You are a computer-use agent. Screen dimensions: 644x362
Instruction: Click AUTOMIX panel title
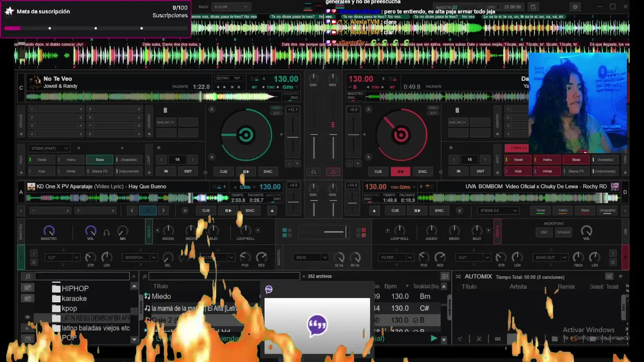click(478, 277)
